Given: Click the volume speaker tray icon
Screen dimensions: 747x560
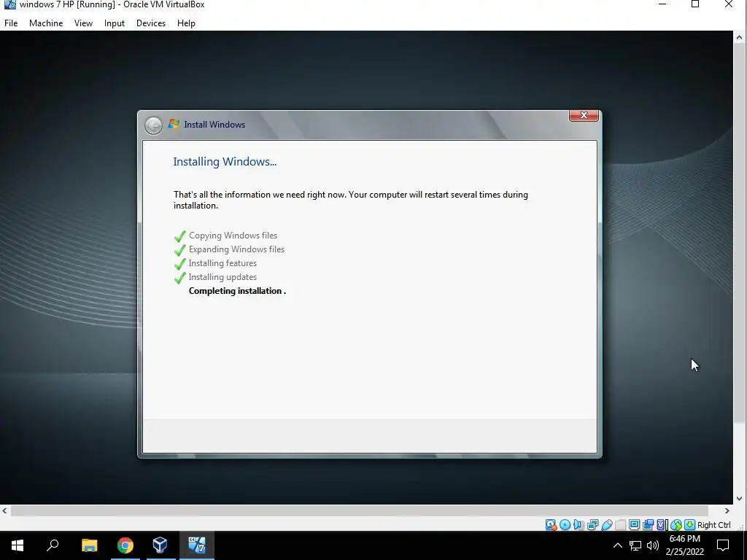Looking at the screenshot, I should pyautogui.click(x=653, y=545).
